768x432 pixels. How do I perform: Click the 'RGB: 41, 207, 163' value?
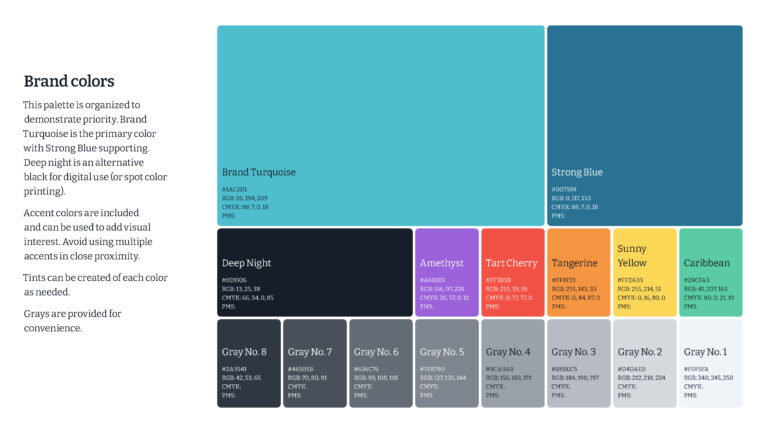click(x=706, y=289)
